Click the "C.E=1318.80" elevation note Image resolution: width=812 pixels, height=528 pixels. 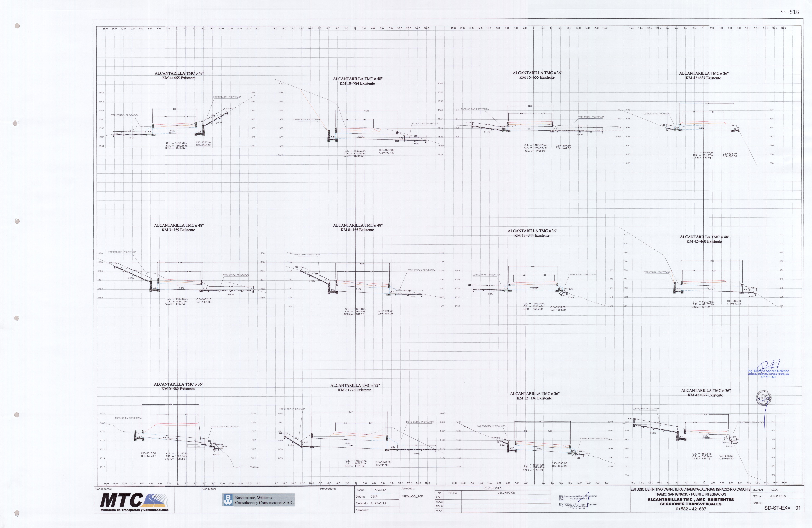[x=148, y=453]
